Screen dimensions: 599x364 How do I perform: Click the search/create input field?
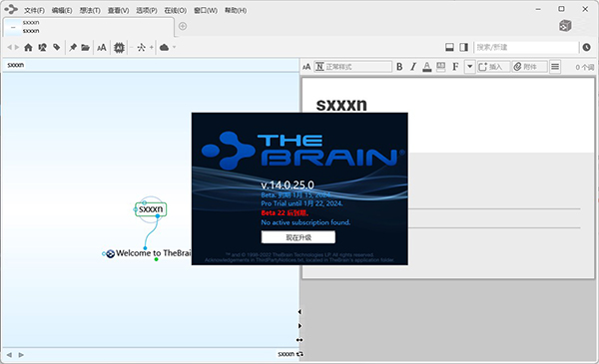pyautogui.click(x=526, y=47)
